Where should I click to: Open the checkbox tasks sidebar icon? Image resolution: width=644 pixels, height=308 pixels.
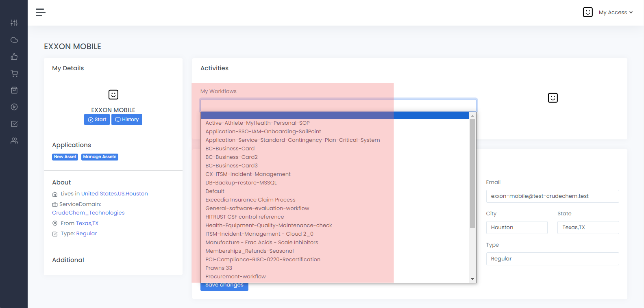coord(14,124)
